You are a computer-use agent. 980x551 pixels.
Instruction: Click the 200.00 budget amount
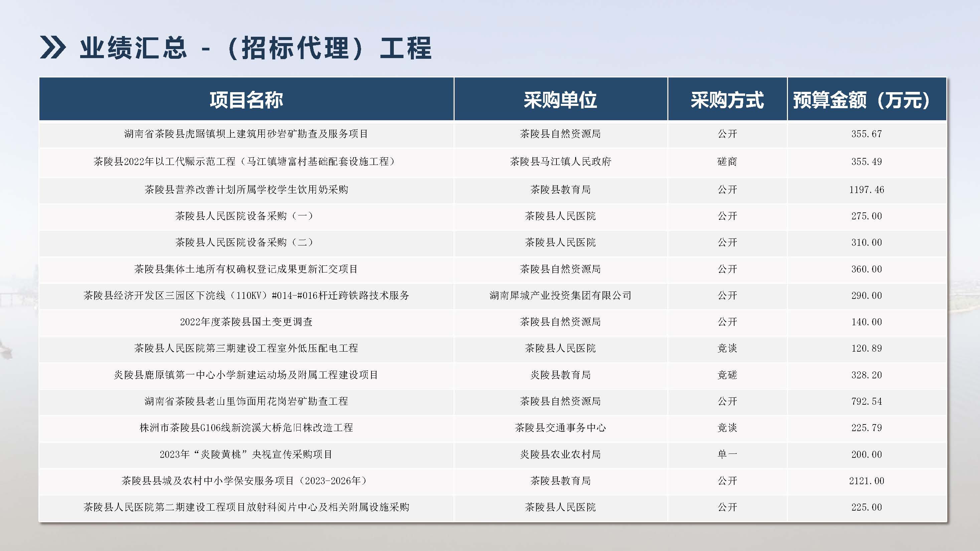[x=866, y=454]
